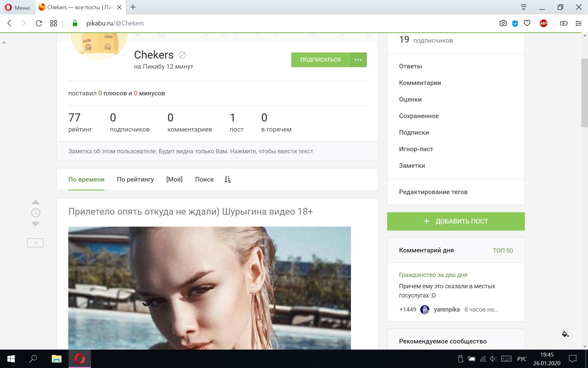Upvote the post with up arrow

click(36, 202)
